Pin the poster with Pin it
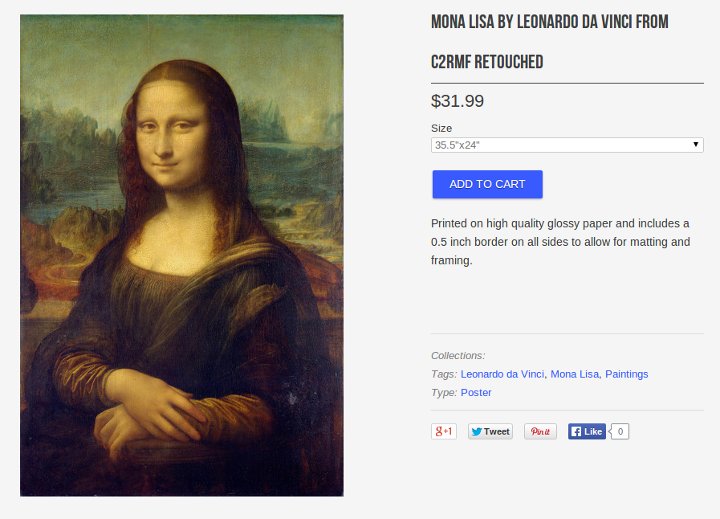720x519 pixels. 540,431
